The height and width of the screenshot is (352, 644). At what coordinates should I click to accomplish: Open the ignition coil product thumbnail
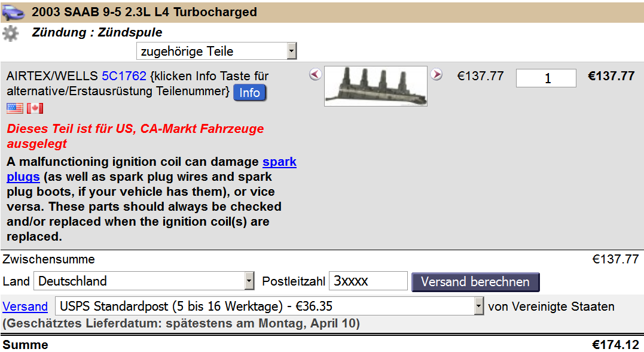pyautogui.click(x=376, y=86)
